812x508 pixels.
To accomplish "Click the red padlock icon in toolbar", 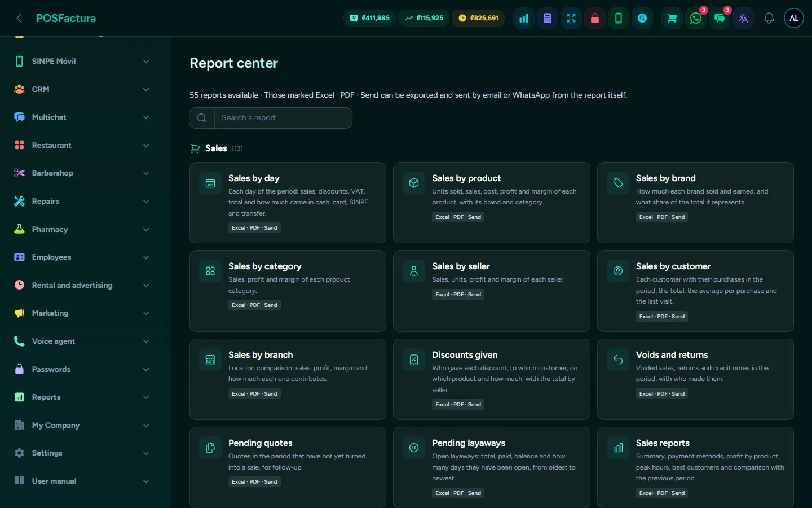I will 595,18.
